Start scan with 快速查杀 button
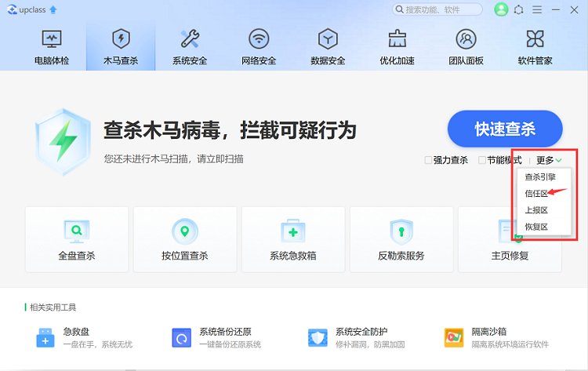The width and height of the screenshot is (588, 371). 505,129
